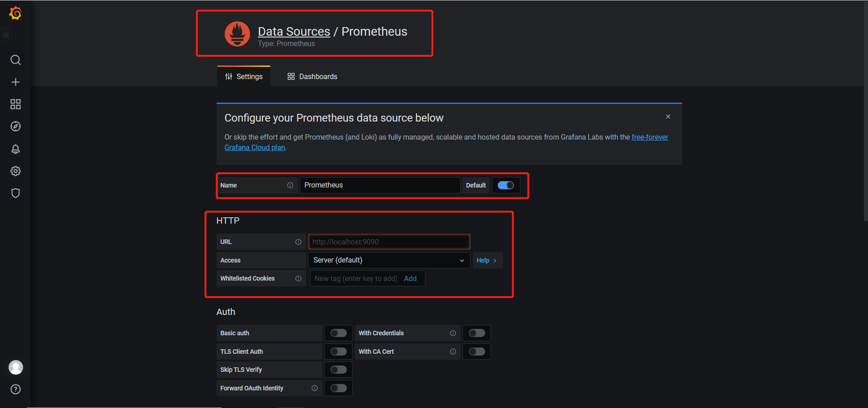Click the info icon beside With CA Cert

[453, 352]
